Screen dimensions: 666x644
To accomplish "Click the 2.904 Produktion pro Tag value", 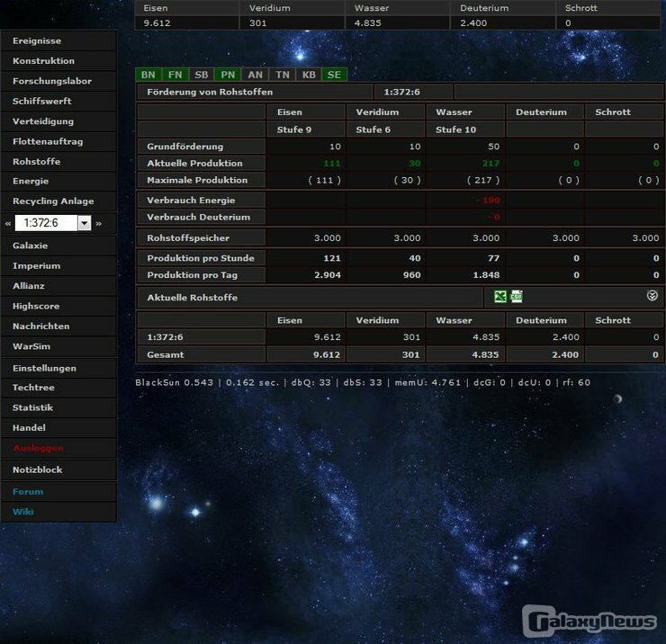I will [328, 275].
